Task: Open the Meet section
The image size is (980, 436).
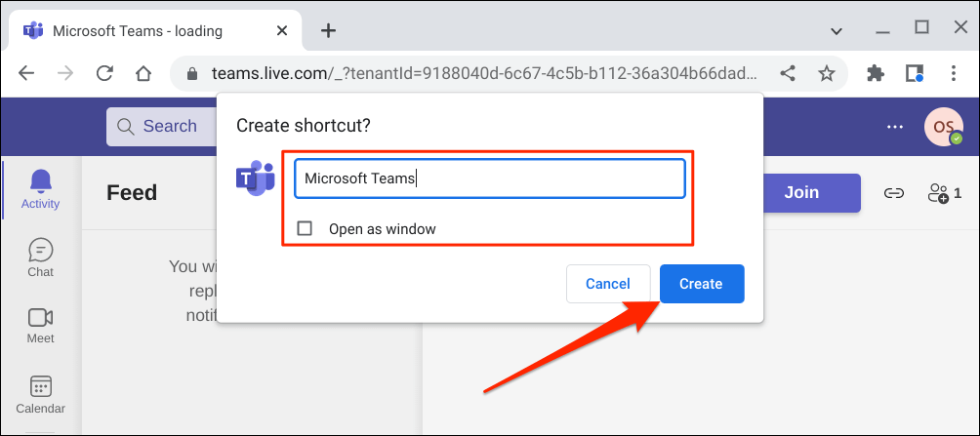Action: [x=41, y=325]
